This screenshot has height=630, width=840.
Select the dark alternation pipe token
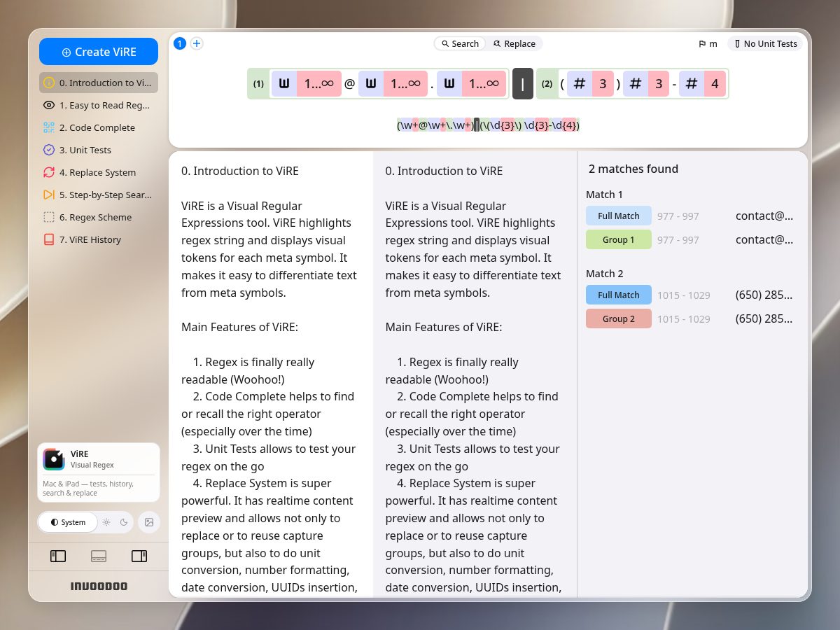[523, 84]
